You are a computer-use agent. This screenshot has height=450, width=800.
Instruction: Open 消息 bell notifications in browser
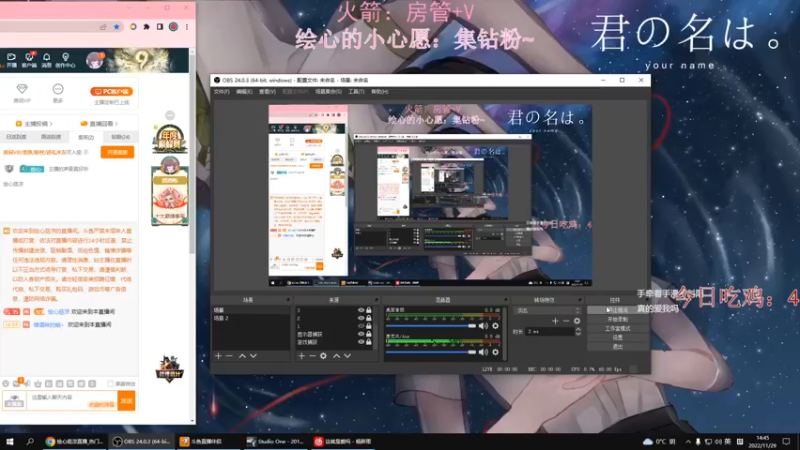(46, 60)
